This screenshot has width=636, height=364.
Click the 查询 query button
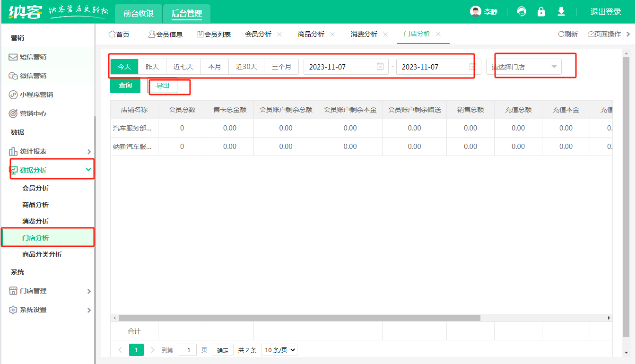pyautogui.click(x=125, y=86)
